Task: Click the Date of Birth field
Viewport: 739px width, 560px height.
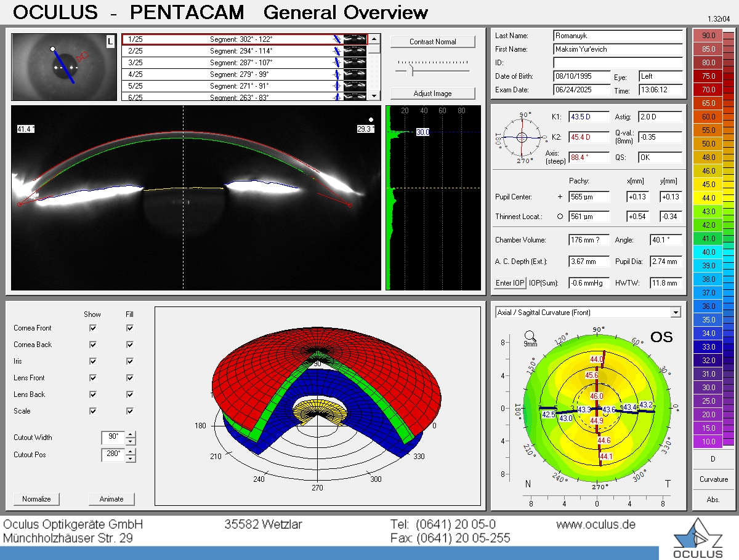Action: point(581,77)
